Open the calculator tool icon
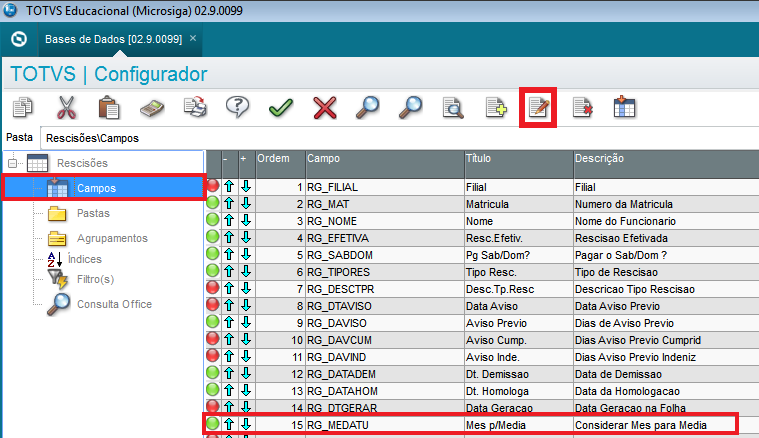This screenshot has height=438, width=759. [x=152, y=108]
